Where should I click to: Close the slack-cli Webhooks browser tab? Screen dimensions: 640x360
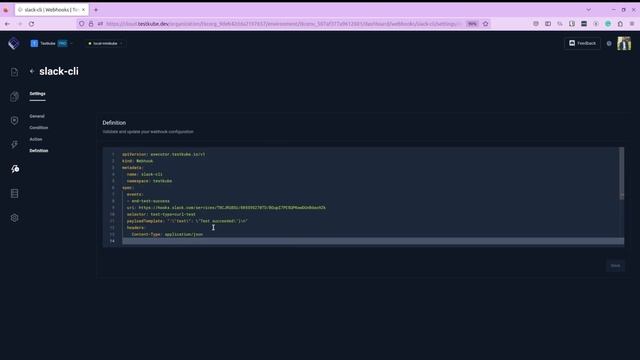click(x=83, y=9)
